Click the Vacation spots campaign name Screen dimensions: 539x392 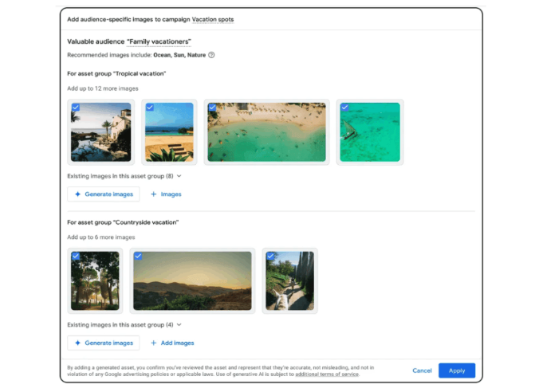click(213, 19)
